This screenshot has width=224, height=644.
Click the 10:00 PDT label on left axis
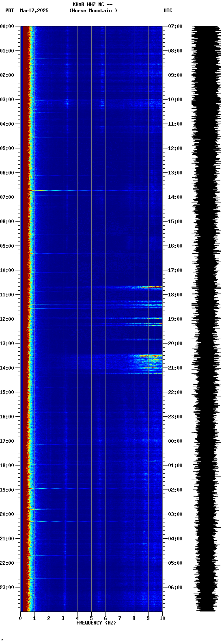click(7, 270)
